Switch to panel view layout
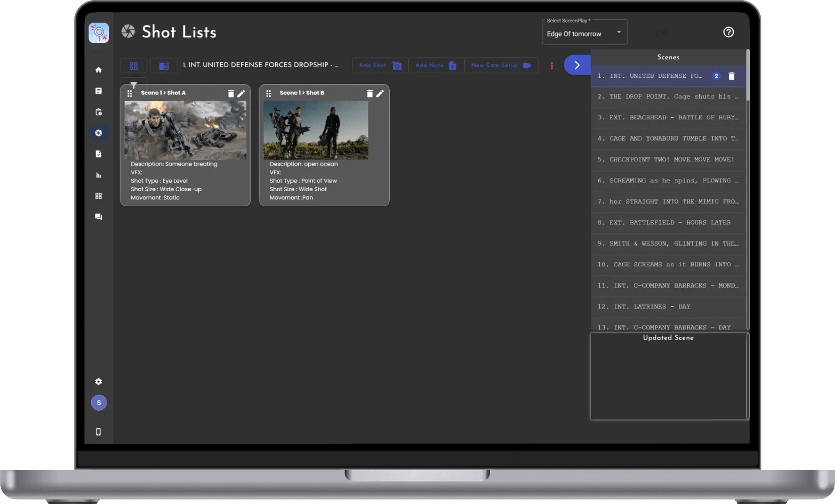The width and height of the screenshot is (835, 504). 164,66
